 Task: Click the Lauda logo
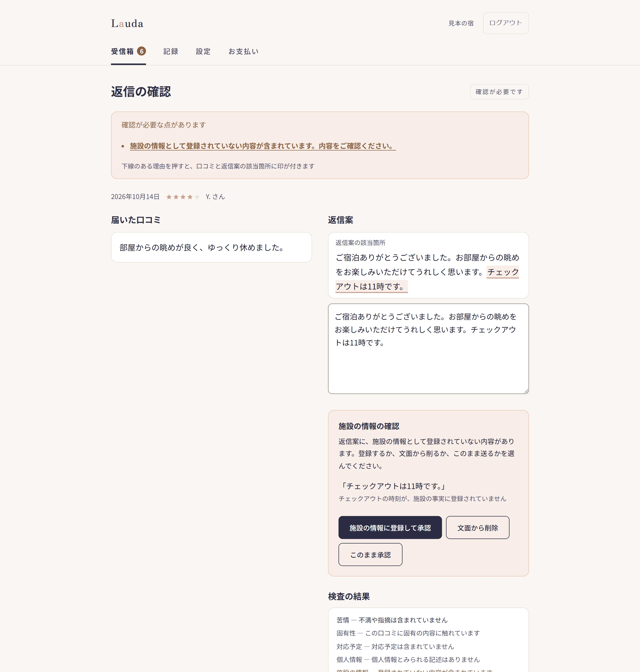(127, 23)
